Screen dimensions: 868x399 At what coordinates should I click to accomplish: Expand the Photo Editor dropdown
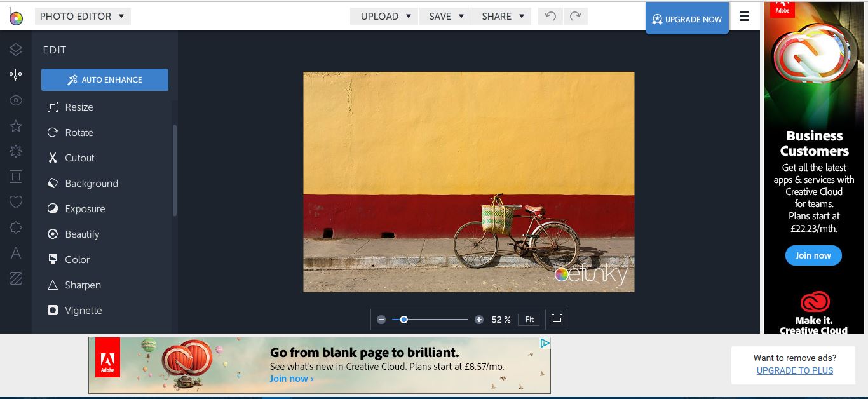tap(82, 16)
